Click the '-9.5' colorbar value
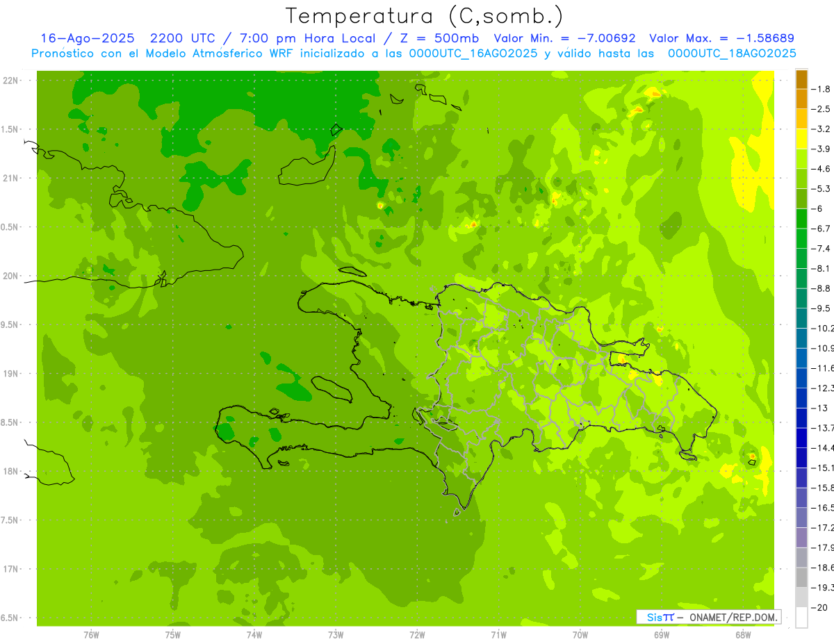 pyautogui.click(x=821, y=308)
